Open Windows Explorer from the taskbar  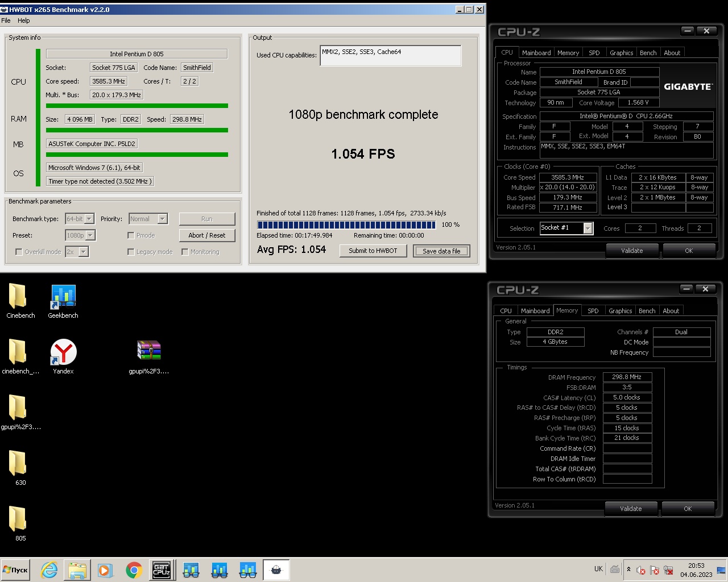pos(77,570)
